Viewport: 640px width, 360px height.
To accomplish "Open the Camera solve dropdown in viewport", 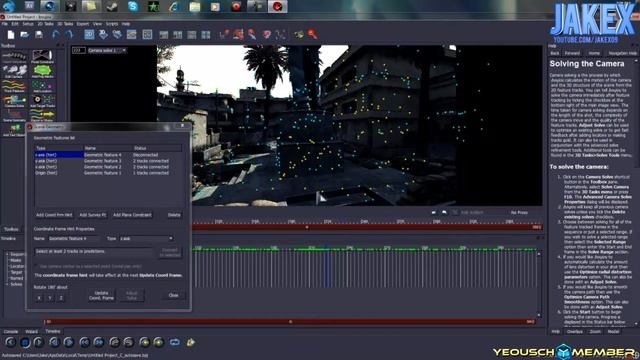I will [107, 50].
